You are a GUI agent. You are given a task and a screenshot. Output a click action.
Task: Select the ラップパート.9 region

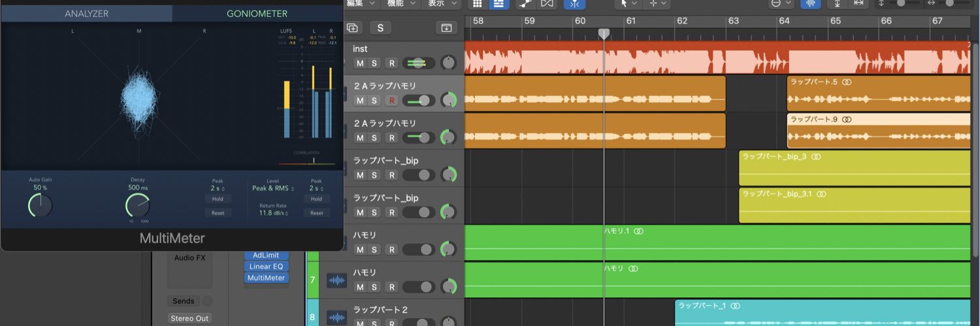point(879,131)
